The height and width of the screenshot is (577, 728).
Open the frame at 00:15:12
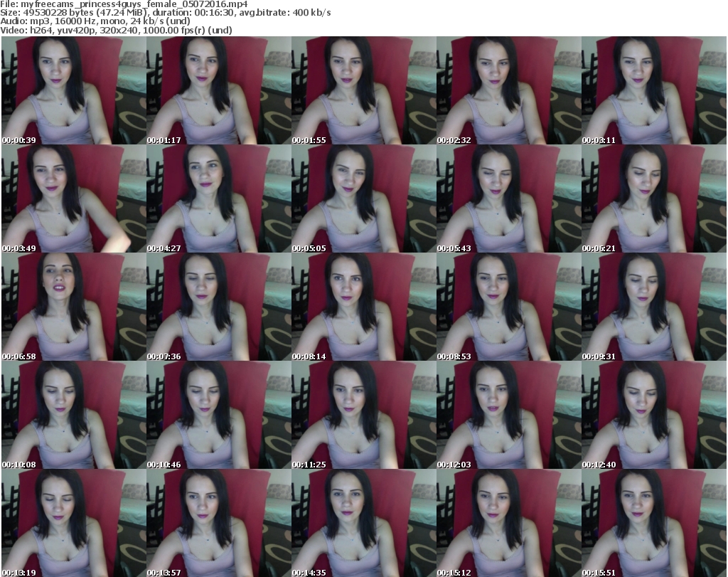(x=509, y=523)
